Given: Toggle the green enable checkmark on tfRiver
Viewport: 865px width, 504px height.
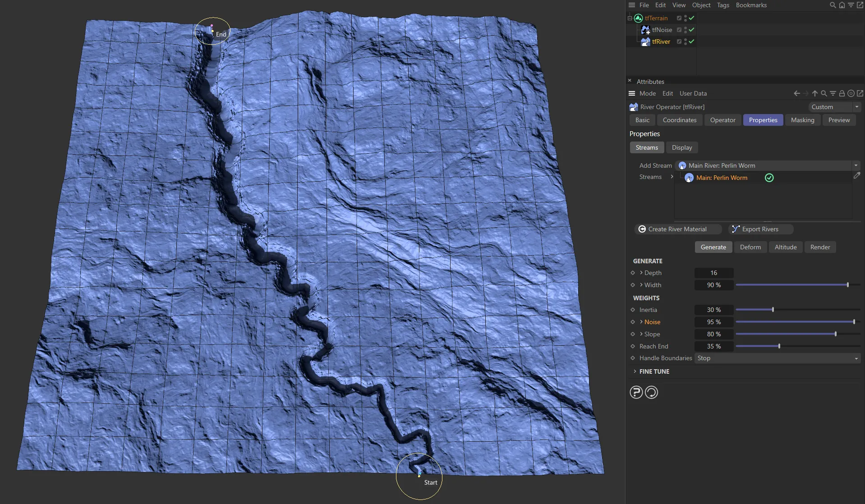Looking at the screenshot, I should pyautogui.click(x=691, y=41).
